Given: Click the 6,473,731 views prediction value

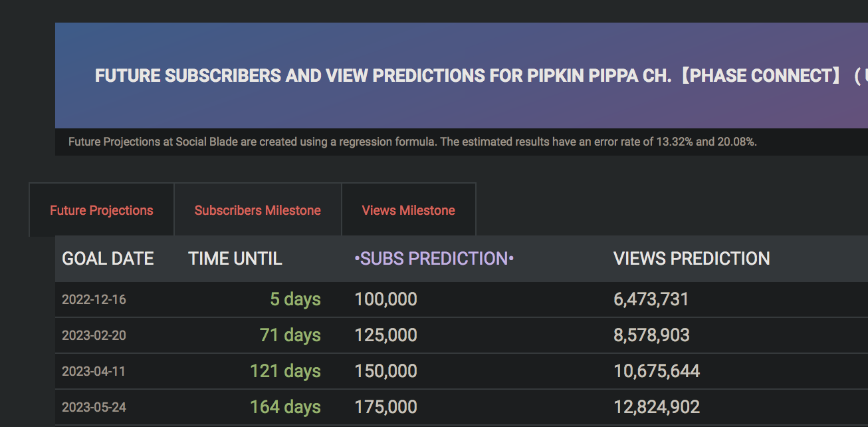Looking at the screenshot, I should click(651, 299).
